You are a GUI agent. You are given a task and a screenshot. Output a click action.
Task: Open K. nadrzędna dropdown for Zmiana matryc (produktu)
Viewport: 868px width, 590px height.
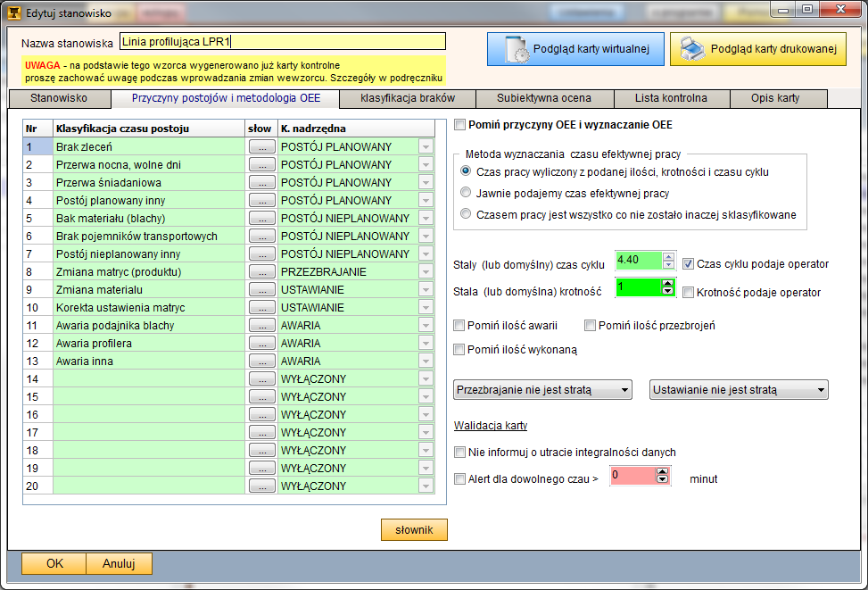click(426, 272)
